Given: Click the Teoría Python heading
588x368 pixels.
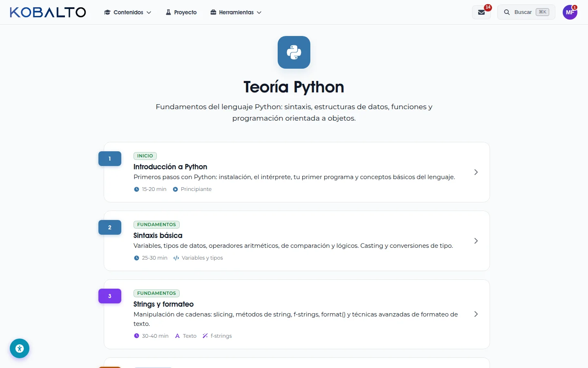Looking at the screenshot, I should [x=294, y=87].
